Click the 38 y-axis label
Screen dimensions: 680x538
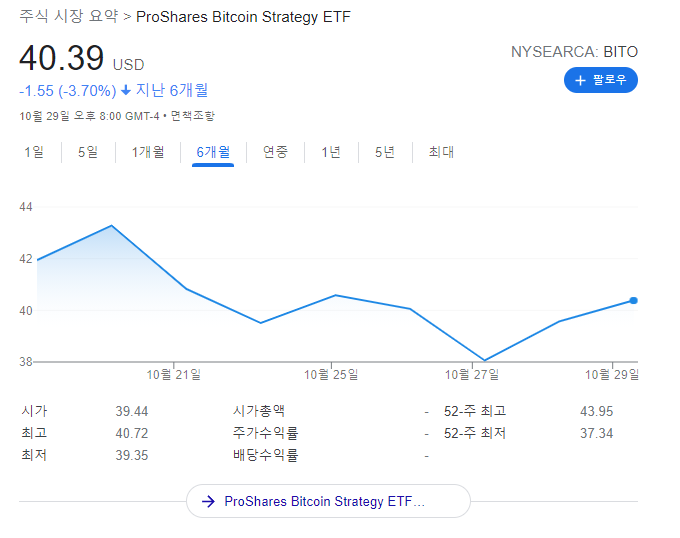coord(26,362)
